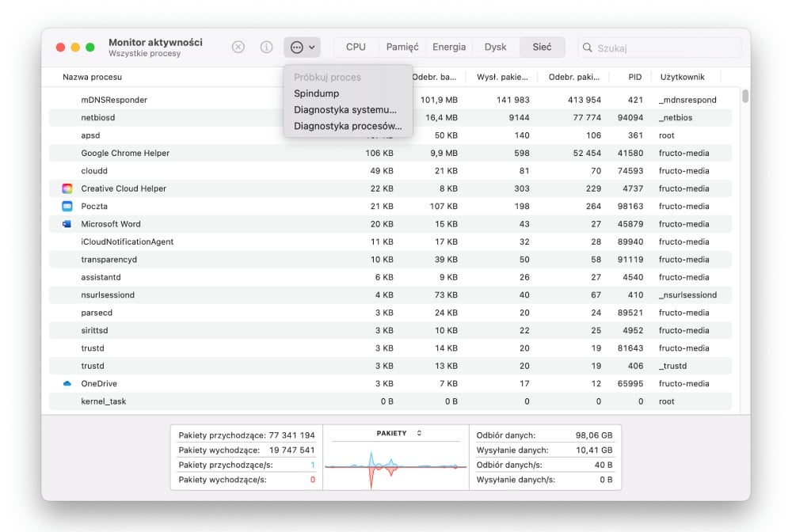The width and height of the screenshot is (792, 532).
Task: Click PID 41580 of Google Chrome Helper
Action: pos(630,153)
